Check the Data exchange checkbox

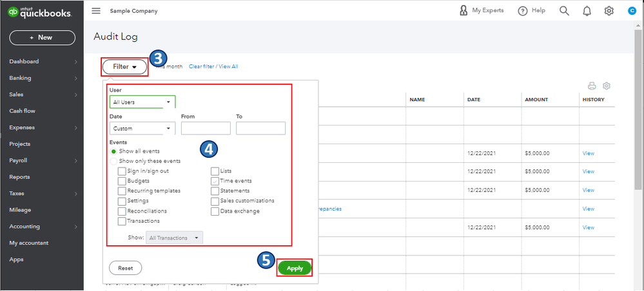pyautogui.click(x=215, y=211)
